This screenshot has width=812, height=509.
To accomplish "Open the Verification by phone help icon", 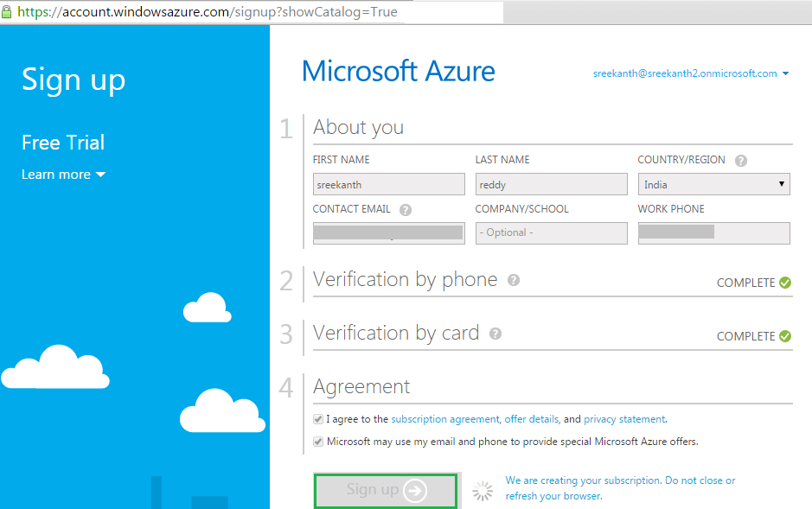I will (x=513, y=280).
